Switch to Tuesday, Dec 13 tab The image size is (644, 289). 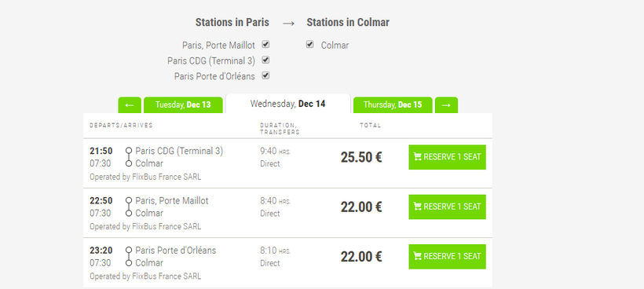coord(183,105)
